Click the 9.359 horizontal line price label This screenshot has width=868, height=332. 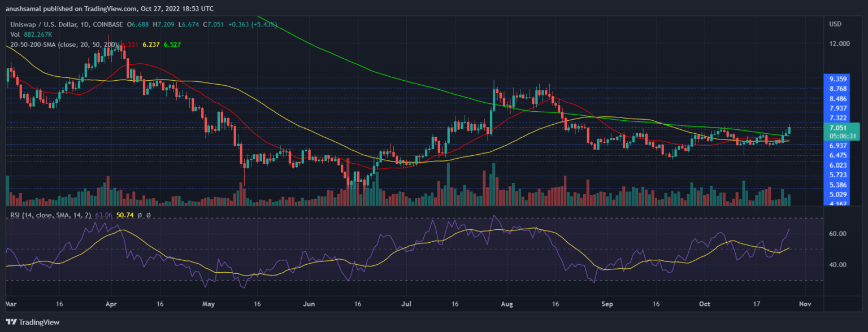838,79
